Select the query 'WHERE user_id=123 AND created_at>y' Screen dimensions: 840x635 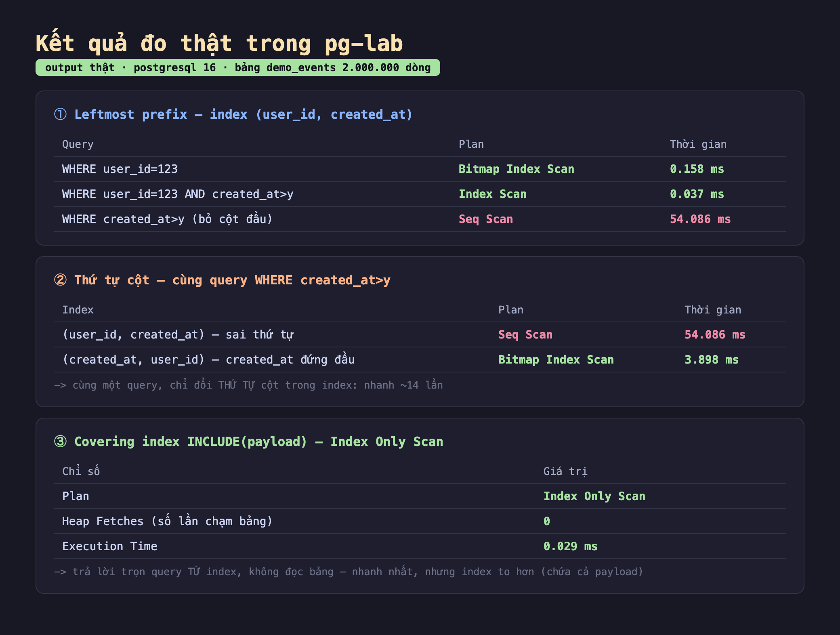point(178,194)
